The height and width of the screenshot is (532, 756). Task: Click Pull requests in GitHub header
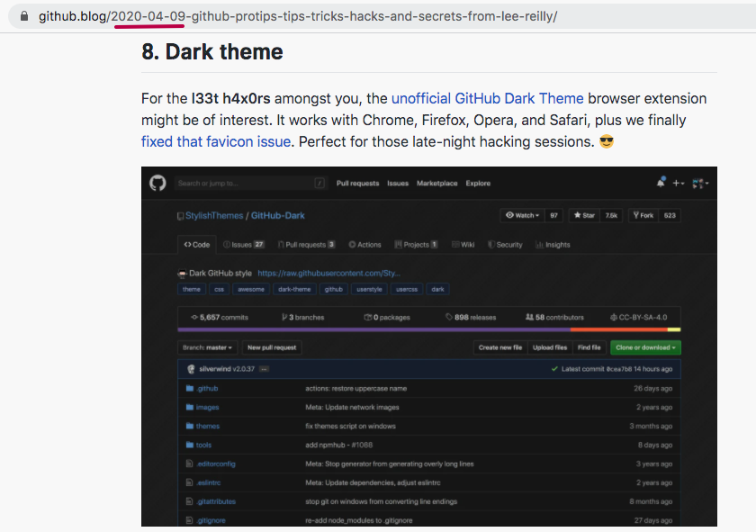(357, 184)
